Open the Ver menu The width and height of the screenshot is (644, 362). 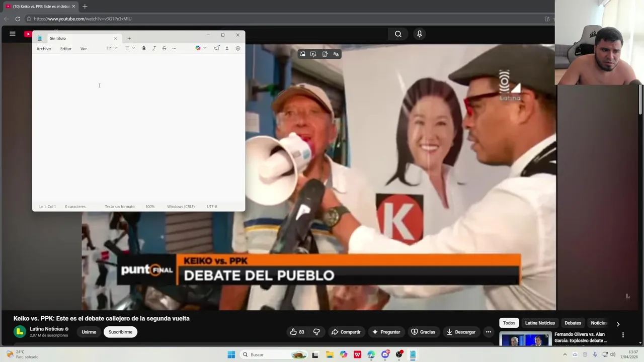click(x=84, y=49)
